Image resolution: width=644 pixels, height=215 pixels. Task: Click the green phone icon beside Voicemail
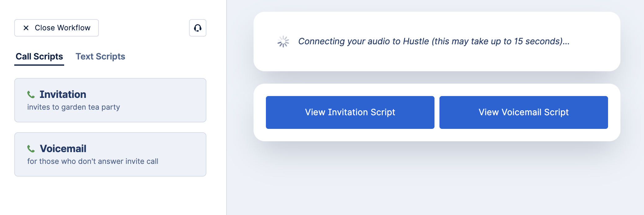(31, 149)
